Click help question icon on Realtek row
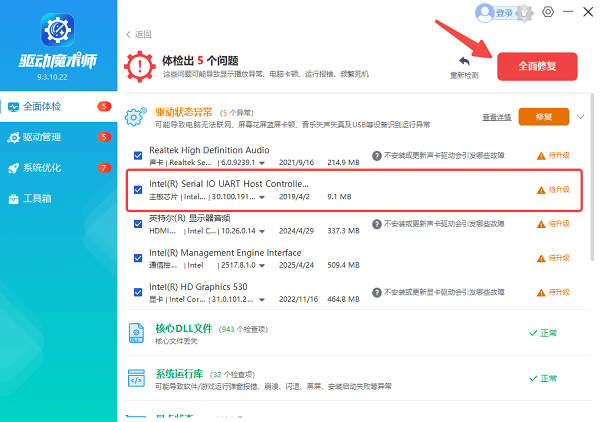600x422 pixels. coord(377,156)
